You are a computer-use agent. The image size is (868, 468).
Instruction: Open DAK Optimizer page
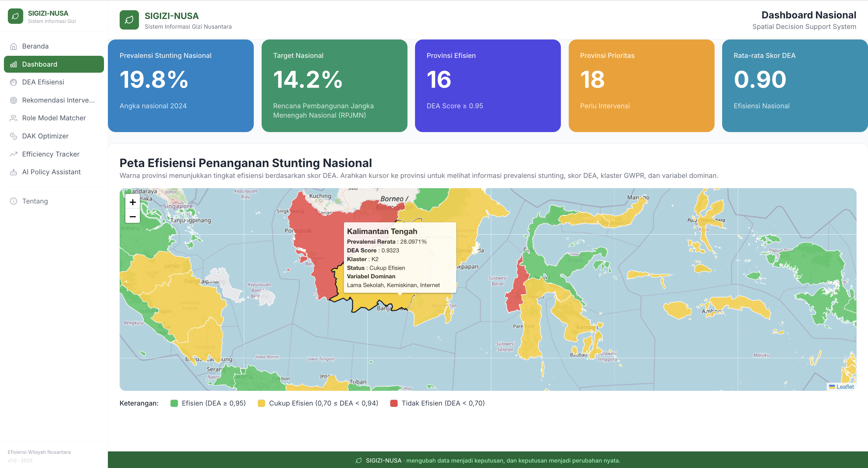54,136
